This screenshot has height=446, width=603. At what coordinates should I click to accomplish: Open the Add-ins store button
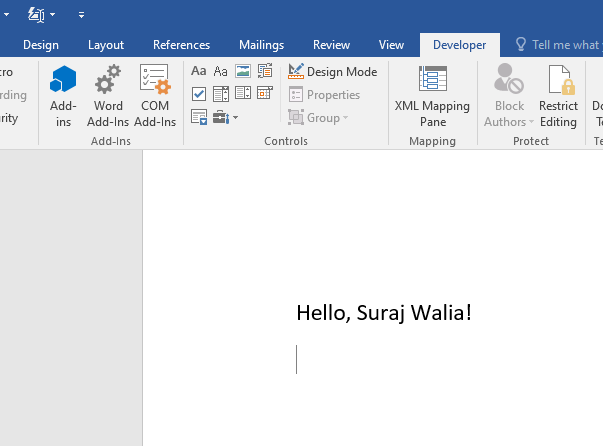click(63, 96)
